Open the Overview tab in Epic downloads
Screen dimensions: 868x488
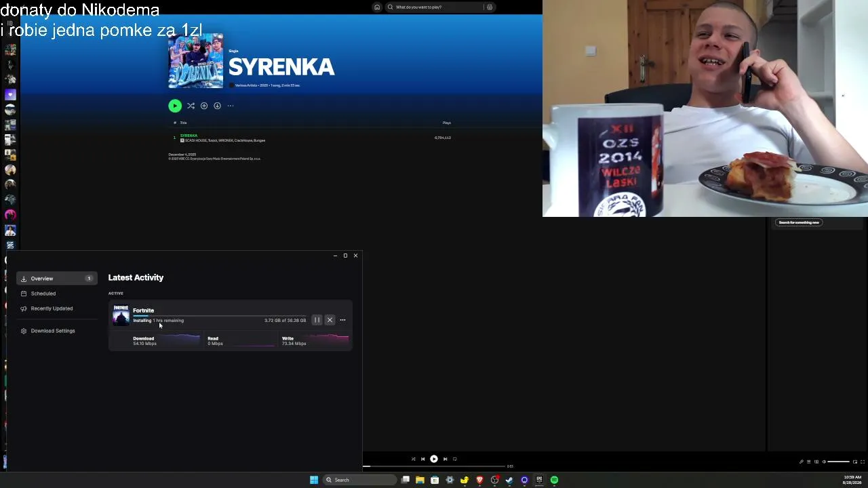click(57, 279)
